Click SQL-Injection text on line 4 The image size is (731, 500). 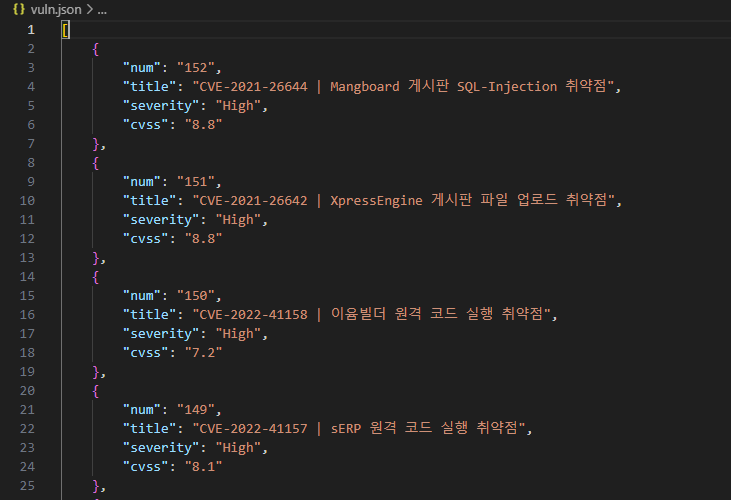coord(507,87)
